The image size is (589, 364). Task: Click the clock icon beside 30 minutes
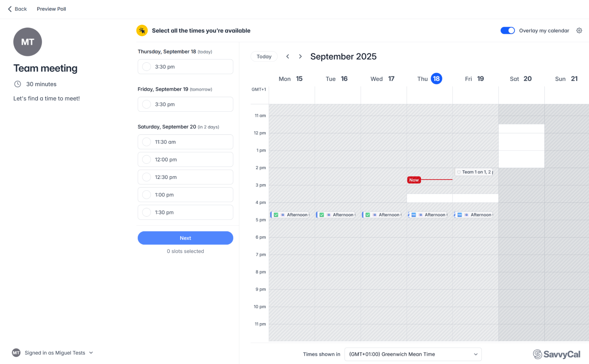18,84
